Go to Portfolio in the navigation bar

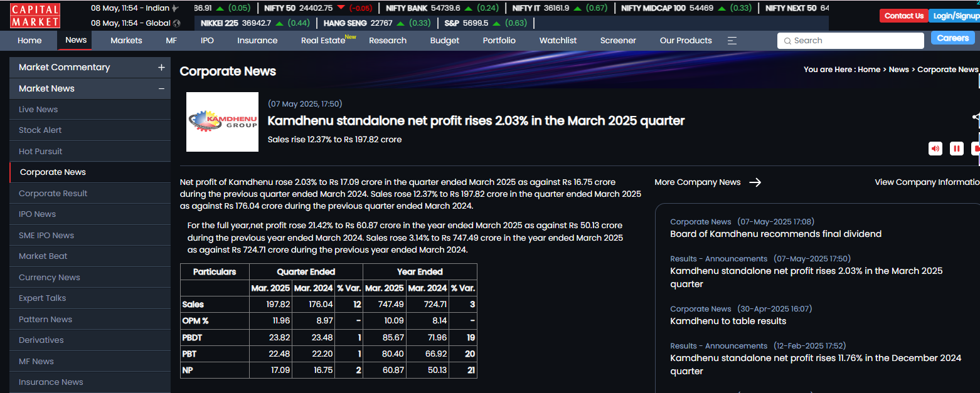[499, 41]
